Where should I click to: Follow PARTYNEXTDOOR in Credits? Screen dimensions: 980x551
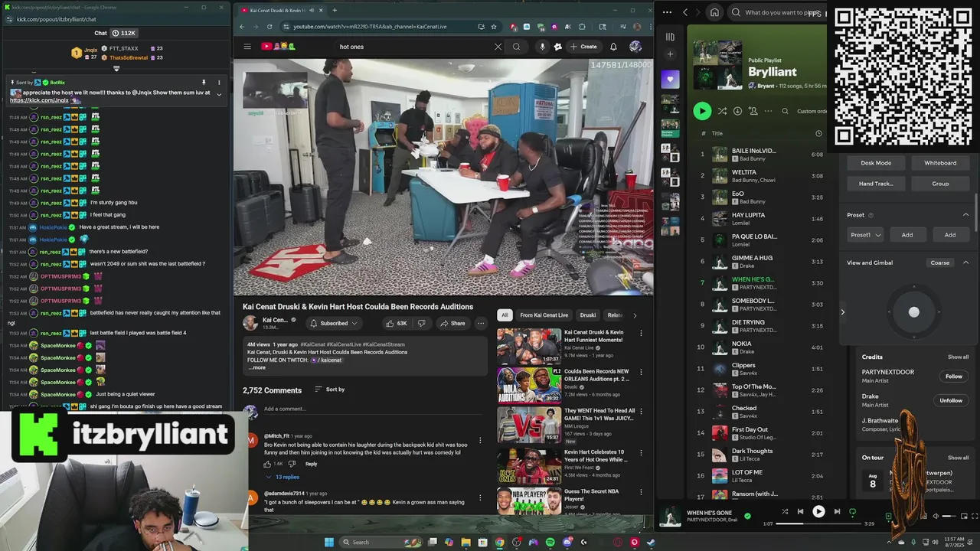(953, 377)
